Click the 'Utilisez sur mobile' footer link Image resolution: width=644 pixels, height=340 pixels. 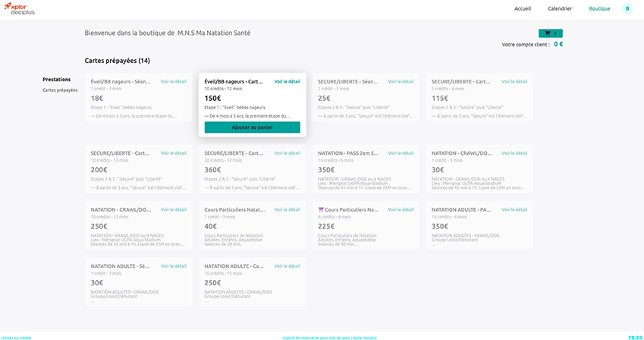[x=16, y=337]
